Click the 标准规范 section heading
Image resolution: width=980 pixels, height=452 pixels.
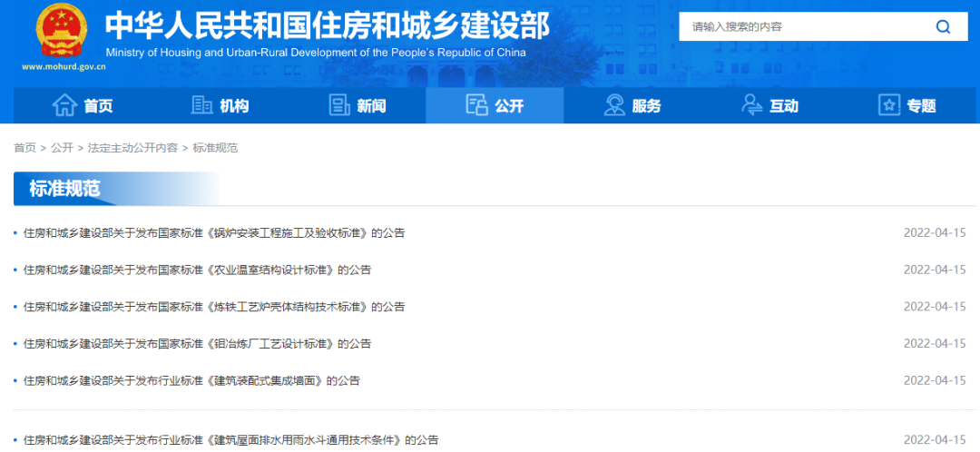(64, 189)
